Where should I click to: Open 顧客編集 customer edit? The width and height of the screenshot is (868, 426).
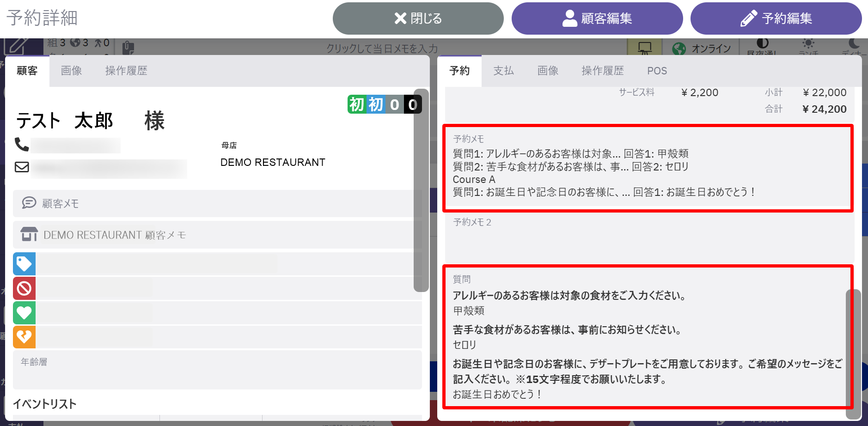(x=597, y=18)
